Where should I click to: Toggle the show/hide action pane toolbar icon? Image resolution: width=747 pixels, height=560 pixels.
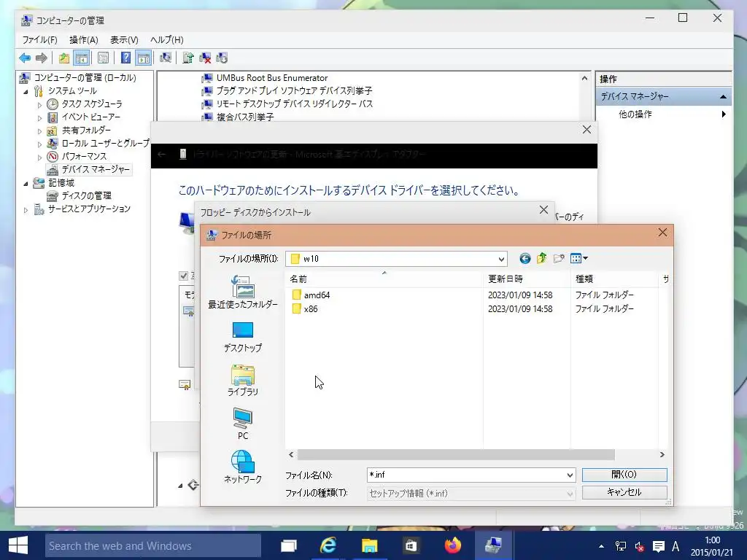(x=144, y=58)
